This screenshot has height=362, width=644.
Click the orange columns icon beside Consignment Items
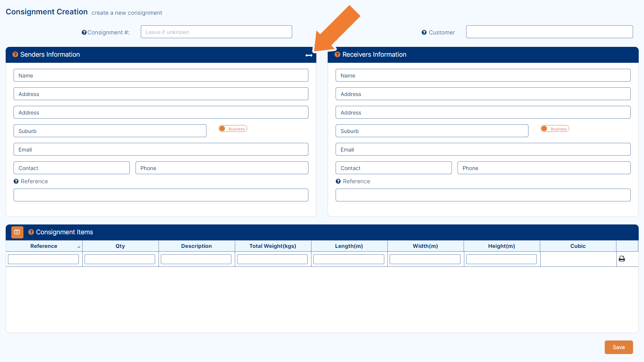click(17, 232)
